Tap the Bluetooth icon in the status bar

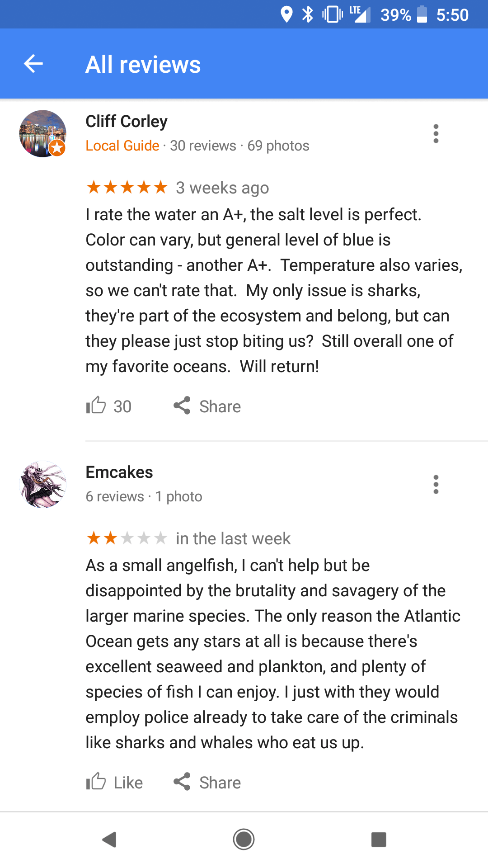308,15
